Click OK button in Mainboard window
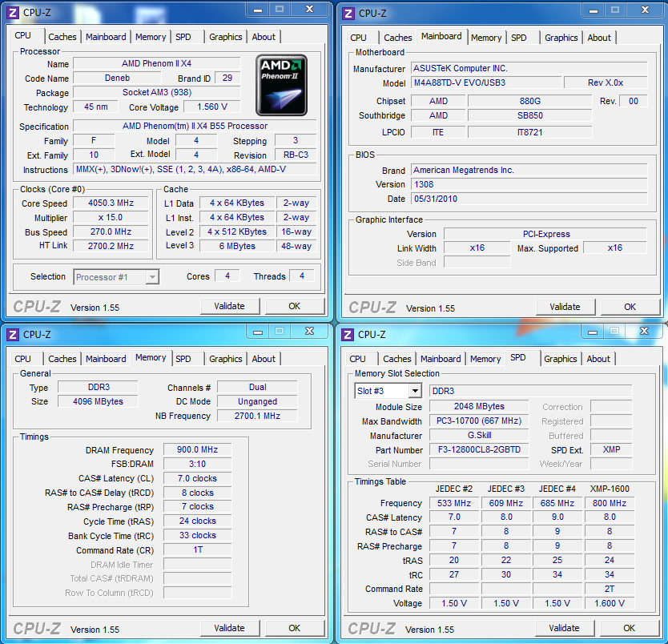668x644 pixels. (630, 307)
